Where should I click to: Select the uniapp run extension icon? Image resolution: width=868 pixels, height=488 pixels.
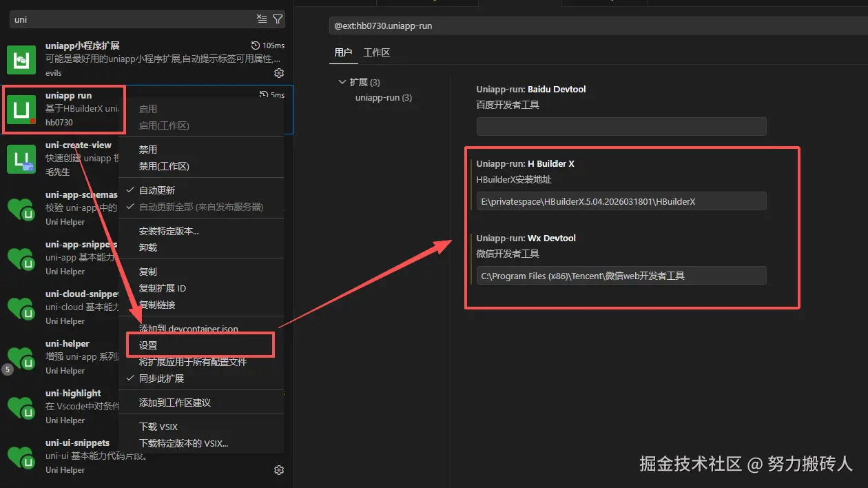pos(21,109)
